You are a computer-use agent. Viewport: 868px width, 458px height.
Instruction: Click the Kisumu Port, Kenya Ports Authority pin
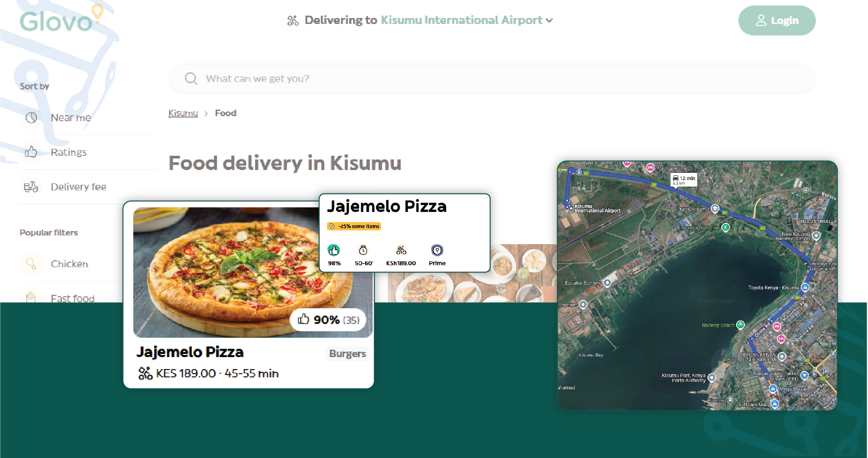tap(712, 378)
